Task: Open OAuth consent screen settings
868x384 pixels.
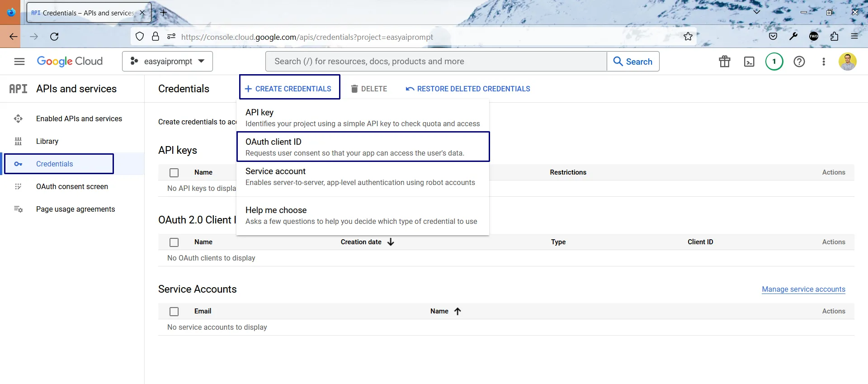Action: click(72, 186)
